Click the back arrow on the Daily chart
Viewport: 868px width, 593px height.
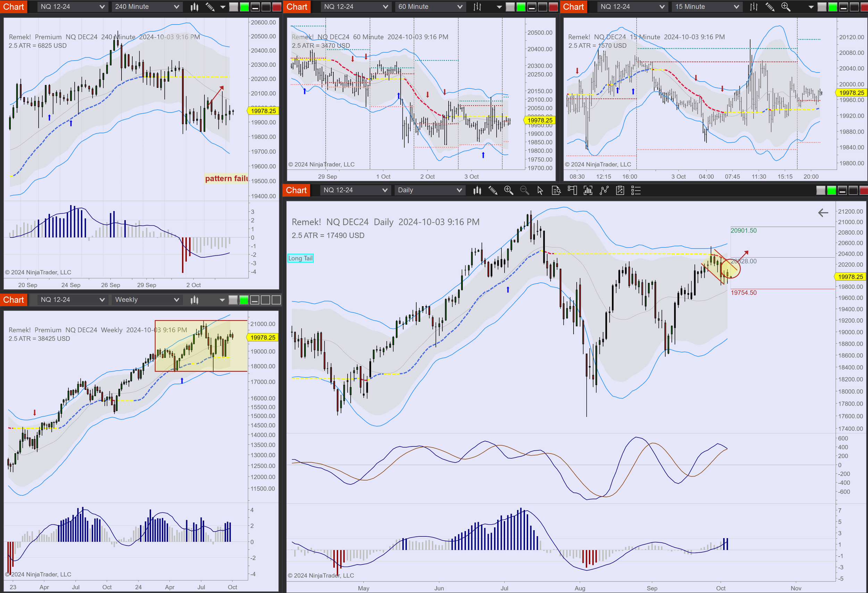823,213
